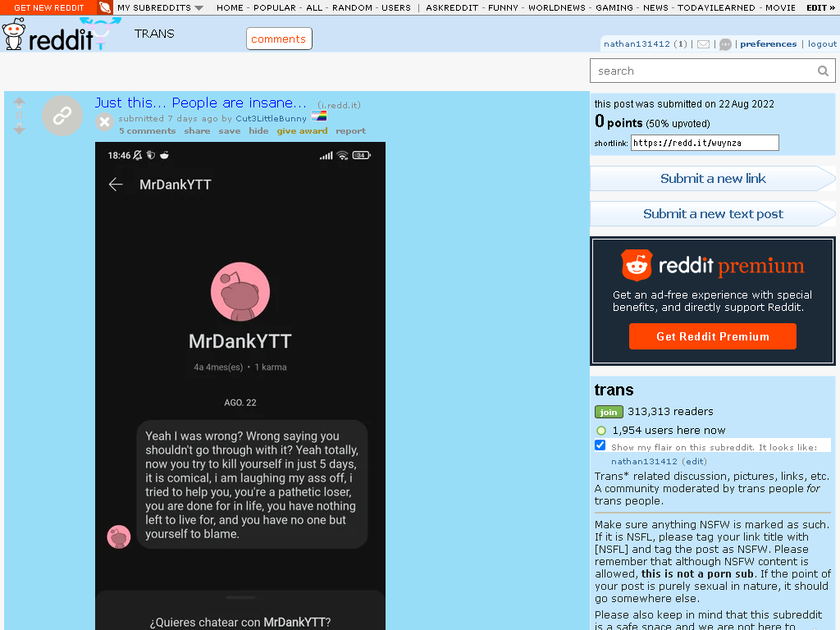Click the Get New Reddit button
The height and width of the screenshot is (630, 840).
48,7
